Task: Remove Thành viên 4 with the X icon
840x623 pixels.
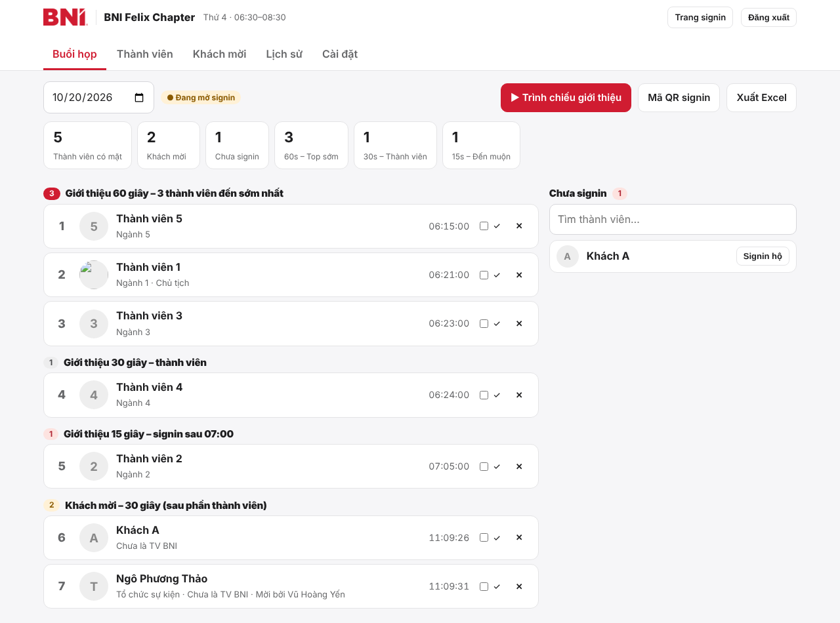Action: tap(519, 395)
